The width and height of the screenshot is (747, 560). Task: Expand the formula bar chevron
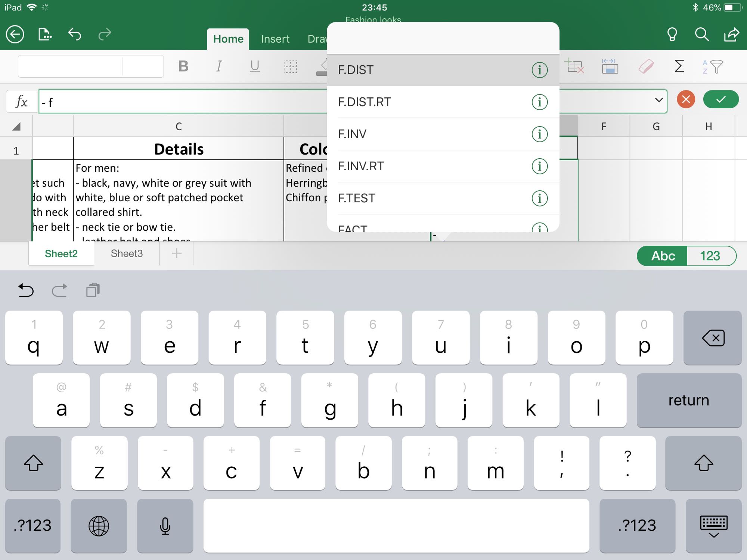click(x=658, y=100)
